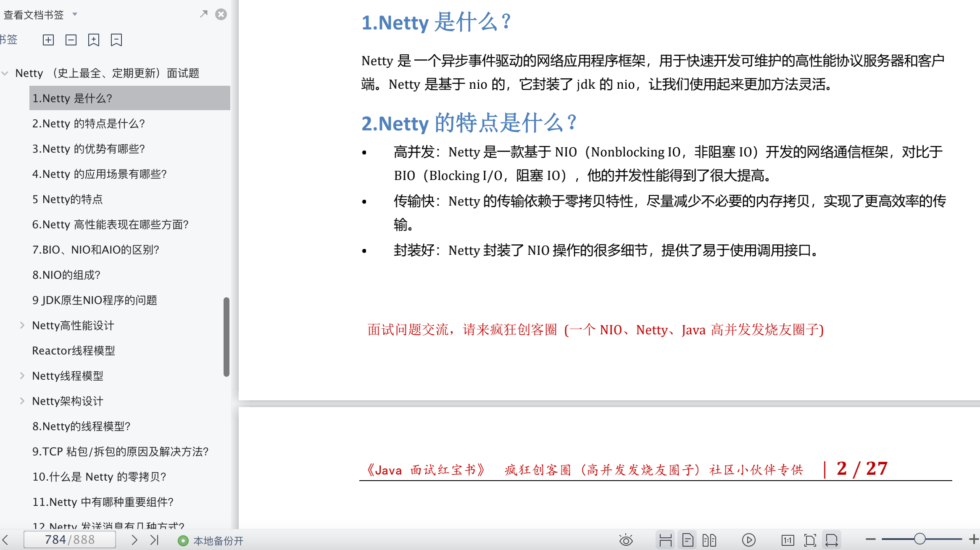Click the heading 1.Netty 是什么？
The width and height of the screenshot is (980, 550).
(x=436, y=22)
